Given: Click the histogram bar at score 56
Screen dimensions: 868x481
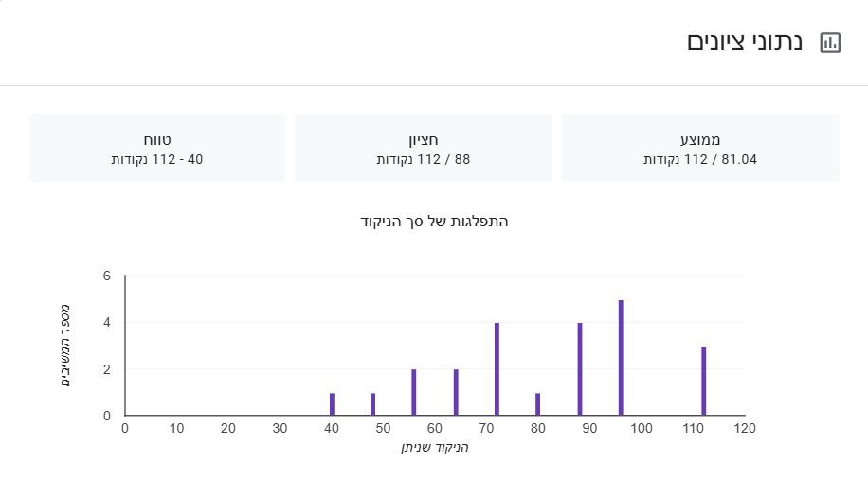Looking at the screenshot, I should (414, 393).
